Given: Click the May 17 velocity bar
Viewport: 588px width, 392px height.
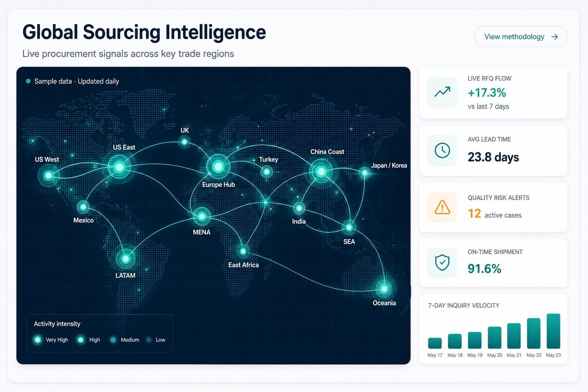Looking at the screenshot, I should pos(435,343).
